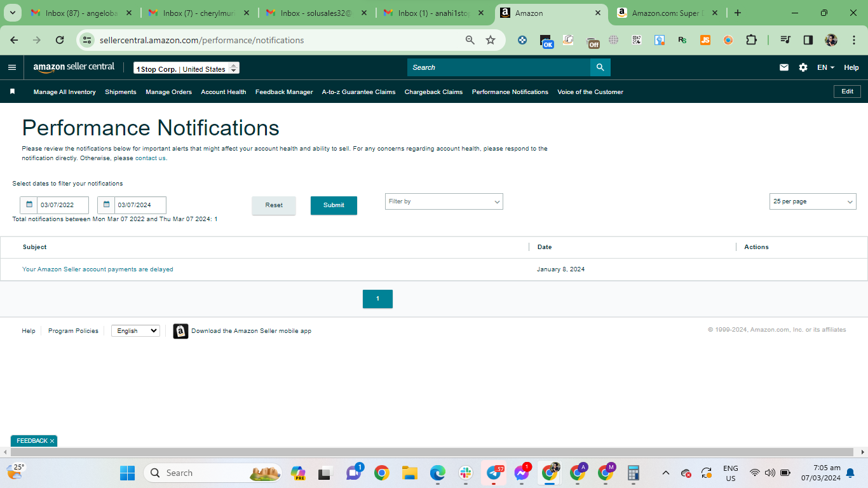Open Microsoft Edge from the taskbar
This screenshot has height=488, width=868.
pos(438,473)
